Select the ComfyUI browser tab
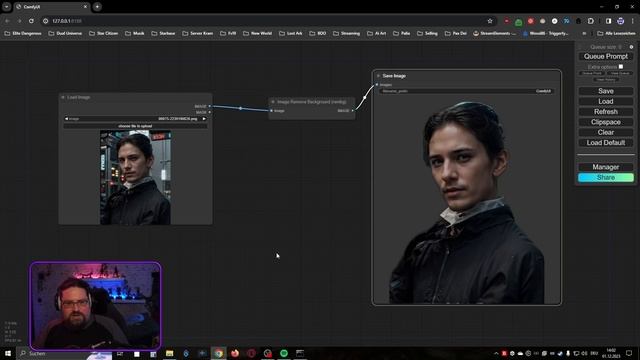This screenshot has height=360, width=640. [51, 7]
